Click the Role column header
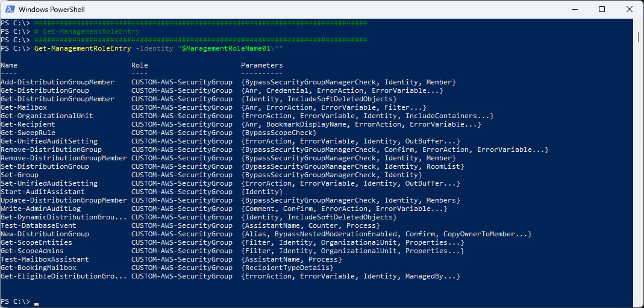The height and width of the screenshot is (308, 644). pyautogui.click(x=140, y=65)
